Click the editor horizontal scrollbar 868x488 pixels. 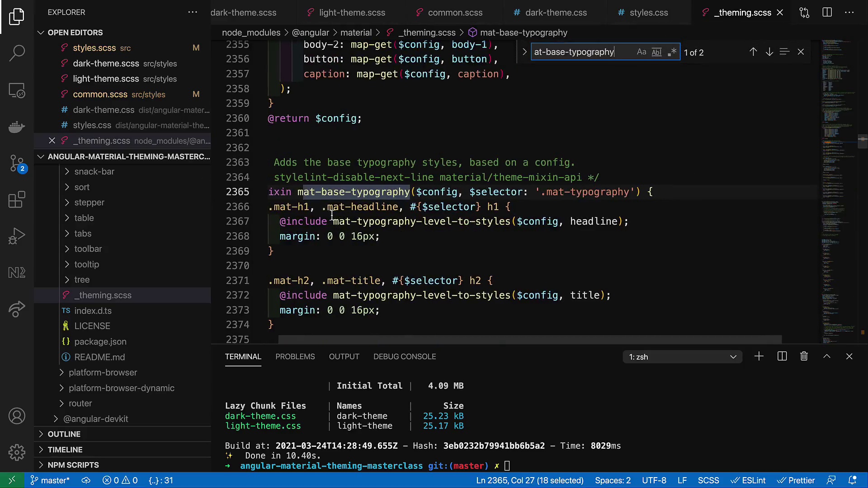(x=530, y=339)
